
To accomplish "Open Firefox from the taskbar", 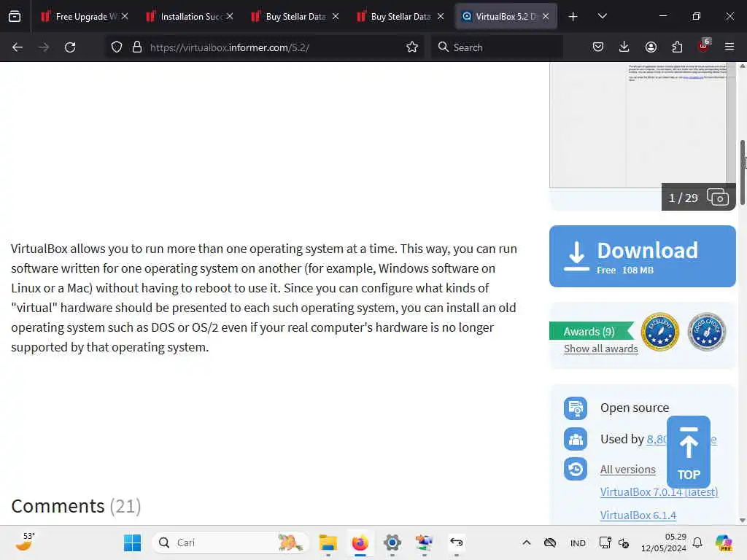I will tap(360, 542).
